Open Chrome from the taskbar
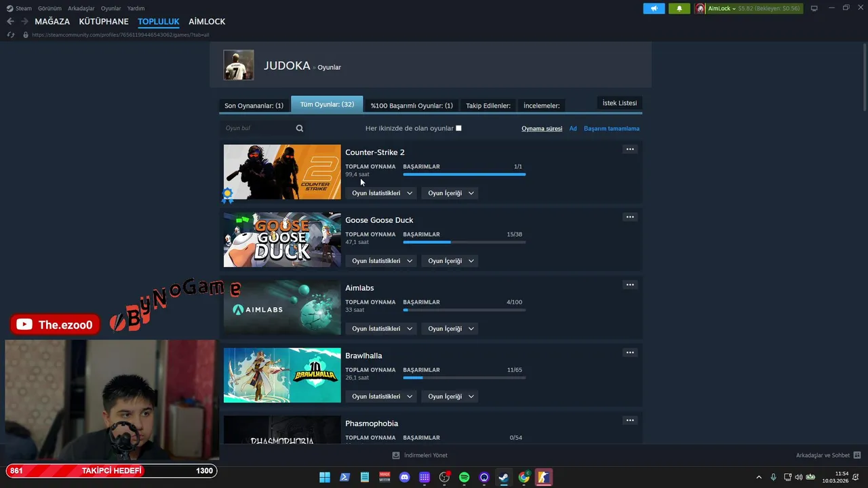Viewport: 868px width, 488px height. click(524, 477)
